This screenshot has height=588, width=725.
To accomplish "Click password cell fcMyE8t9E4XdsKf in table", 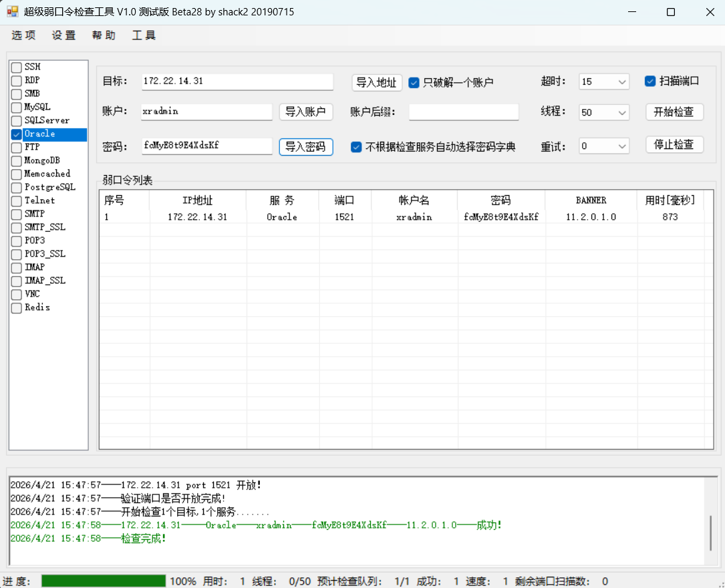I will tap(501, 216).
